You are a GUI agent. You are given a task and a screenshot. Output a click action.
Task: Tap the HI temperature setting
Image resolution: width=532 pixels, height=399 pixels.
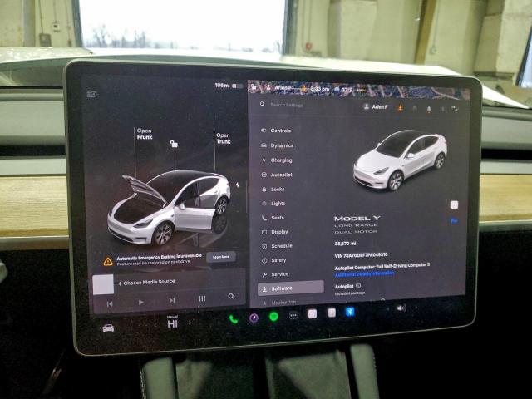point(172,323)
